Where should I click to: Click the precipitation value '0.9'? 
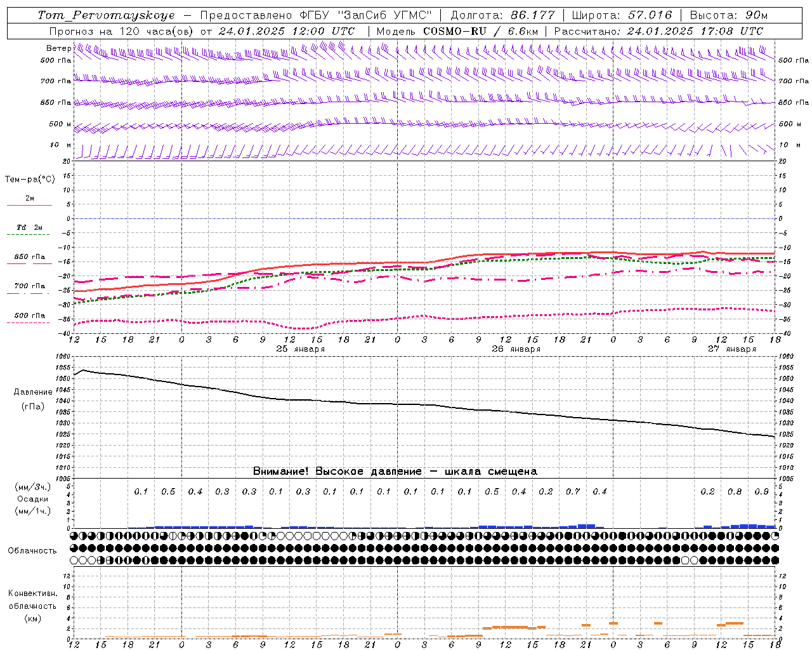click(761, 492)
